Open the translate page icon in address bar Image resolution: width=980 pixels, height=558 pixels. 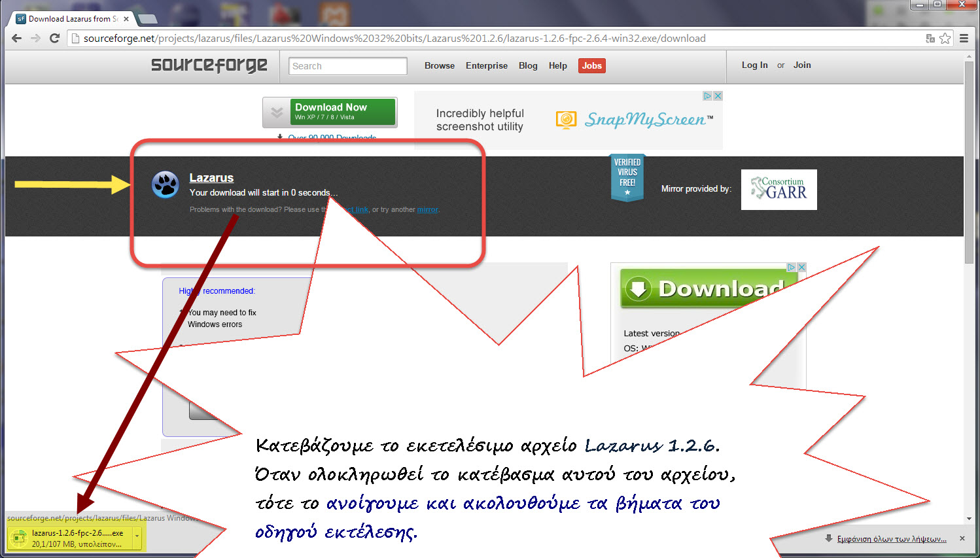tap(930, 39)
